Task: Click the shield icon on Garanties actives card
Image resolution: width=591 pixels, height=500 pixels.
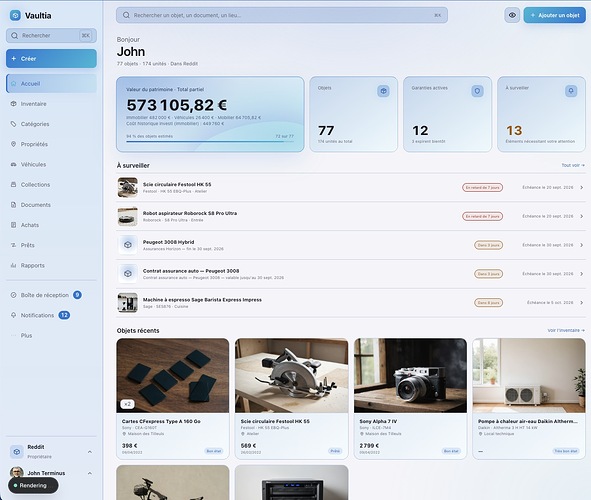Action: pyautogui.click(x=477, y=91)
